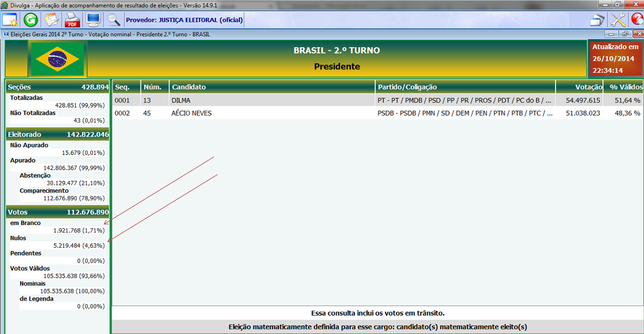644x334 pixels.
Task: Click 'Essa consulta inclui os votos em trânsito' note
Action: click(378, 313)
